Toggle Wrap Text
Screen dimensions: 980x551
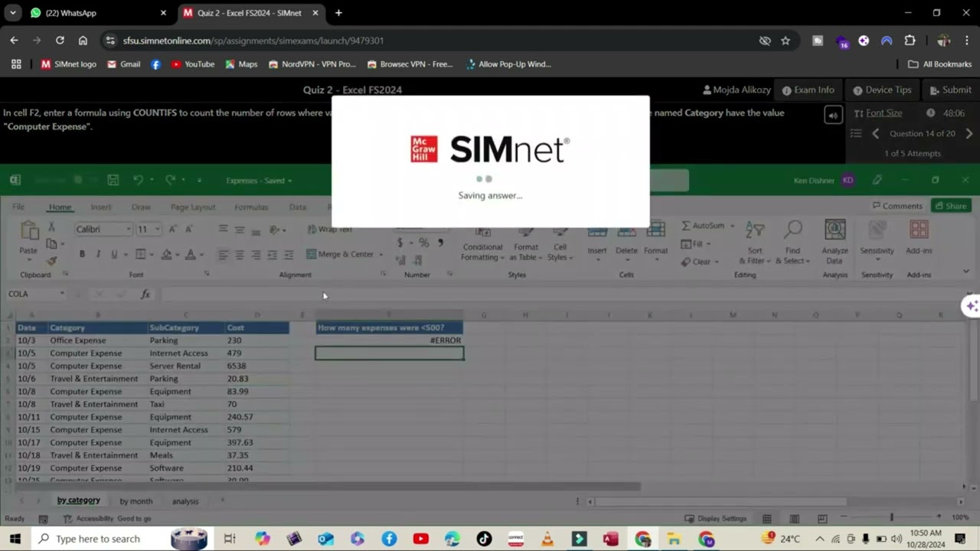click(329, 229)
